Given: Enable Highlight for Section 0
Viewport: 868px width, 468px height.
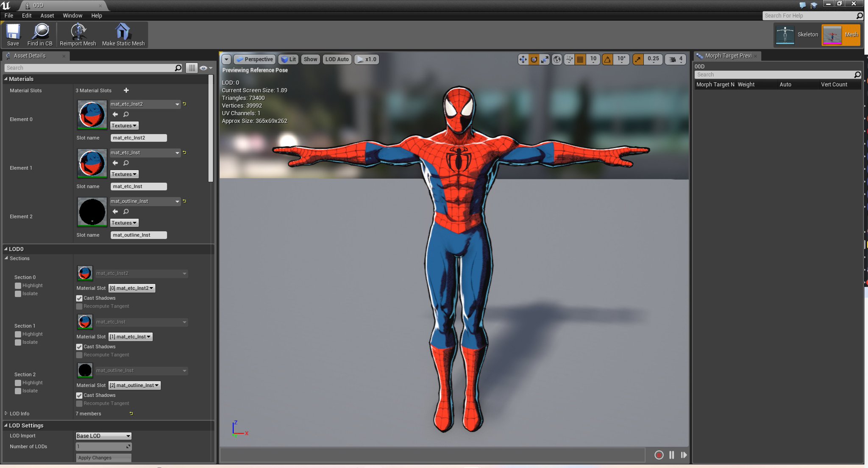Looking at the screenshot, I should [18, 286].
